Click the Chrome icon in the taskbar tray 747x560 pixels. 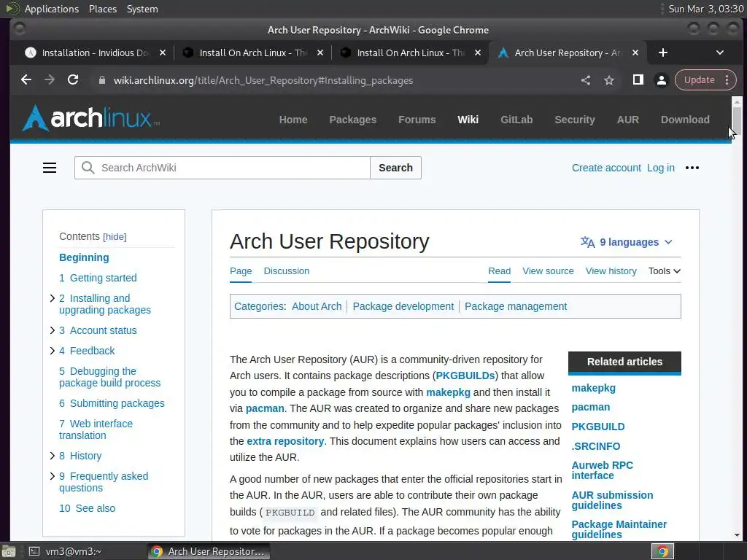pos(662,551)
